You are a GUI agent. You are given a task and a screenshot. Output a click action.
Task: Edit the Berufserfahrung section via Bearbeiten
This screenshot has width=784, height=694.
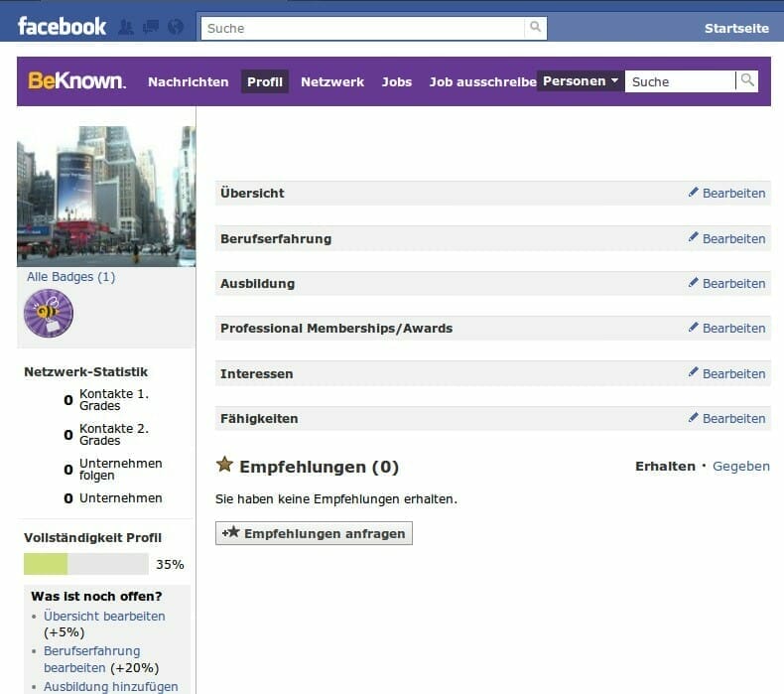coord(733,238)
